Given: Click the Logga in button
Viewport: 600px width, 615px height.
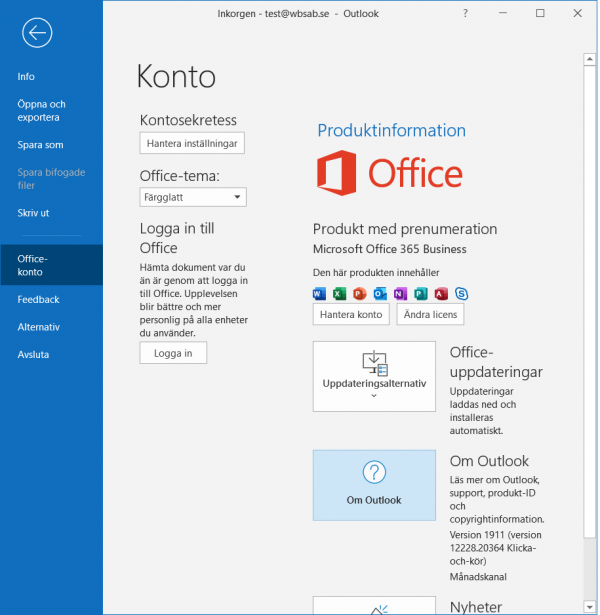Looking at the screenshot, I should point(173,353).
